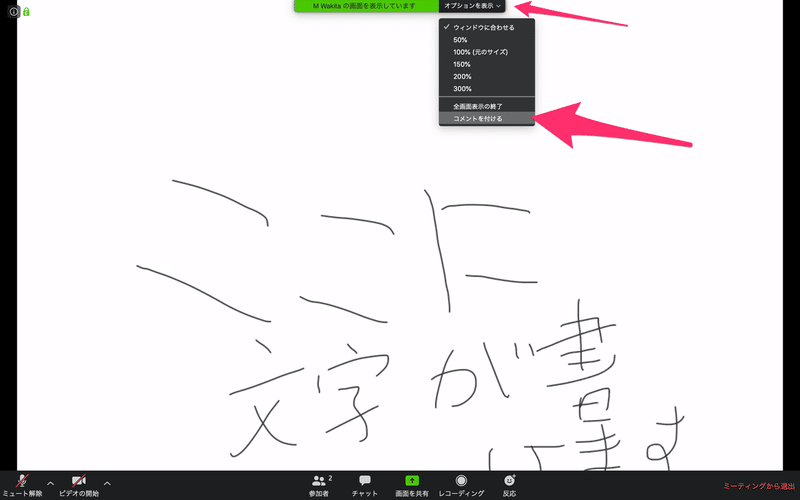The width and height of the screenshot is (800, 500).
Task: Unmute the microphone icon
Action: click(x=22, y=481)
